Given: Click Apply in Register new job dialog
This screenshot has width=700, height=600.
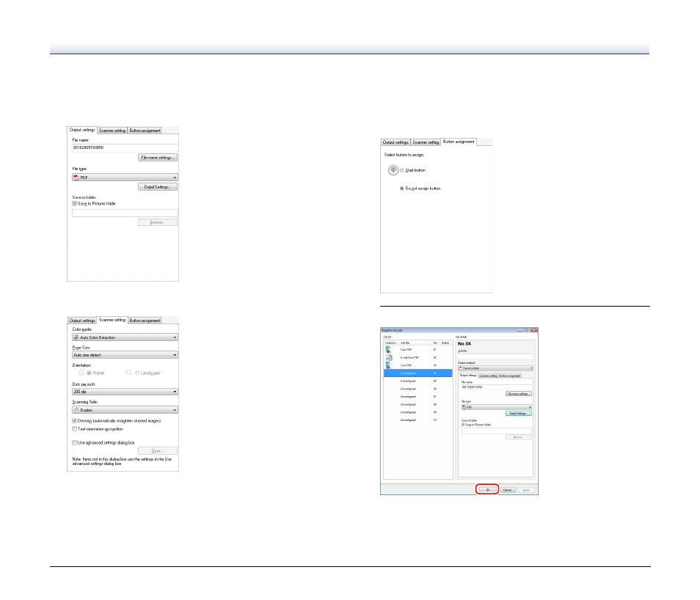Looking at the screenshot, I should click(x=526, y=490).
